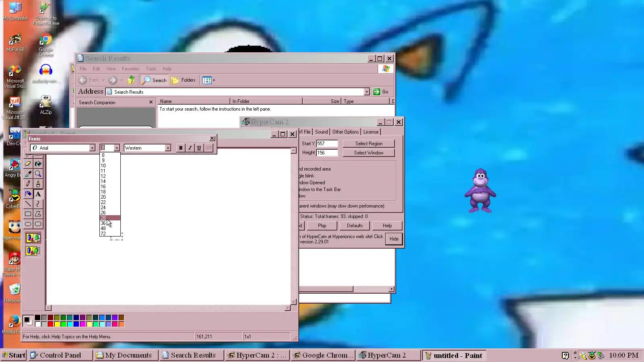Click the Play button in HyperCam
Image resolution: width=644 pixels, height=362 pixels.
322,226
